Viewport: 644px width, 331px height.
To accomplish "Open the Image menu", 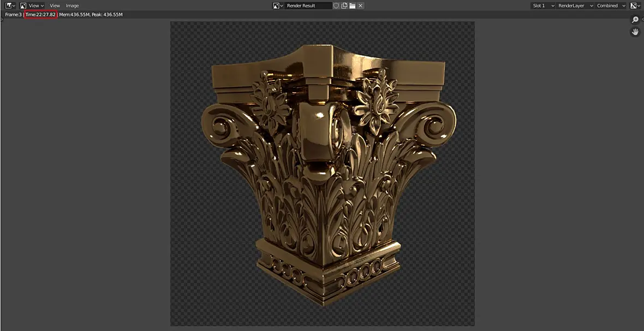I will [x=72, y=6].
